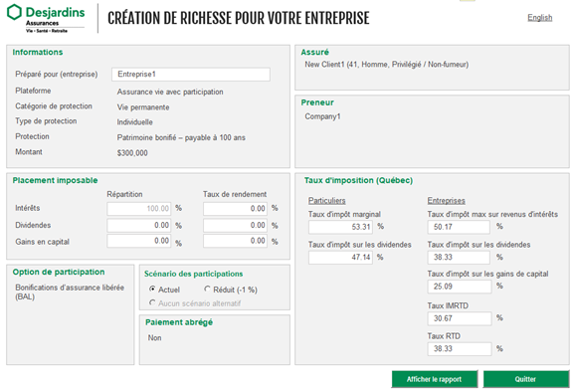
Task: Click the Assuré section heading
Action: (315, 52)
